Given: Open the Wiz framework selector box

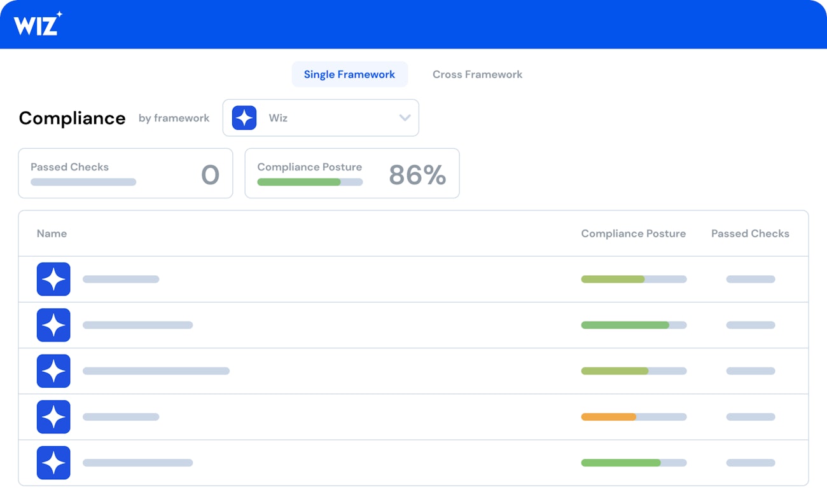Looking at the screenshot, I should (321, 118).
